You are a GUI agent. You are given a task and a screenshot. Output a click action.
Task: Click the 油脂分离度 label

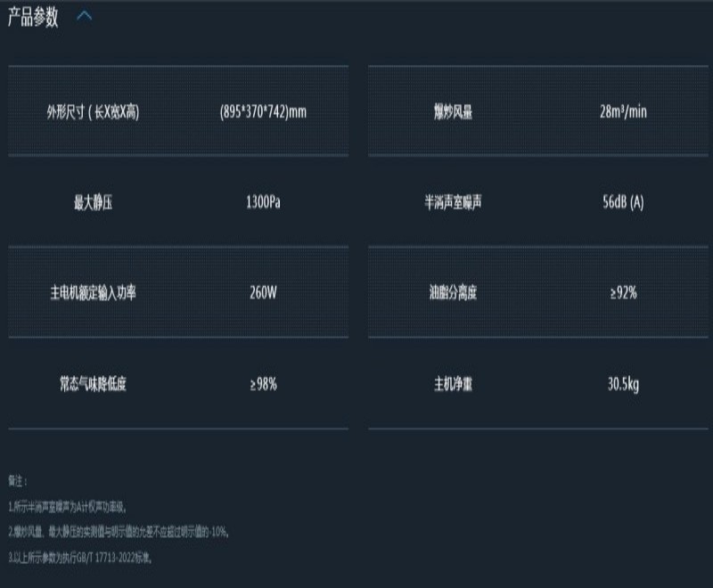click(x=453, y=292)
